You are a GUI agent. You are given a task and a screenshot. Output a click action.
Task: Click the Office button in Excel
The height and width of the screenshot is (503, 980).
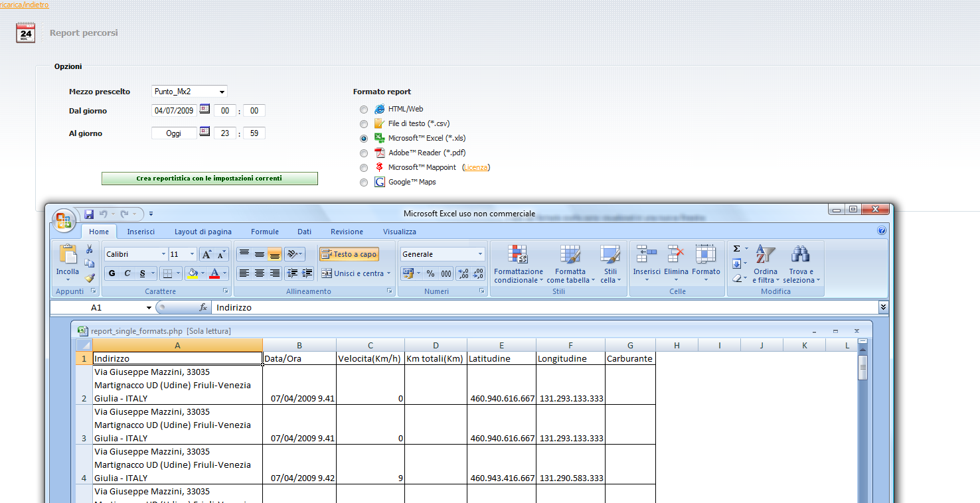tap(64, 220)
